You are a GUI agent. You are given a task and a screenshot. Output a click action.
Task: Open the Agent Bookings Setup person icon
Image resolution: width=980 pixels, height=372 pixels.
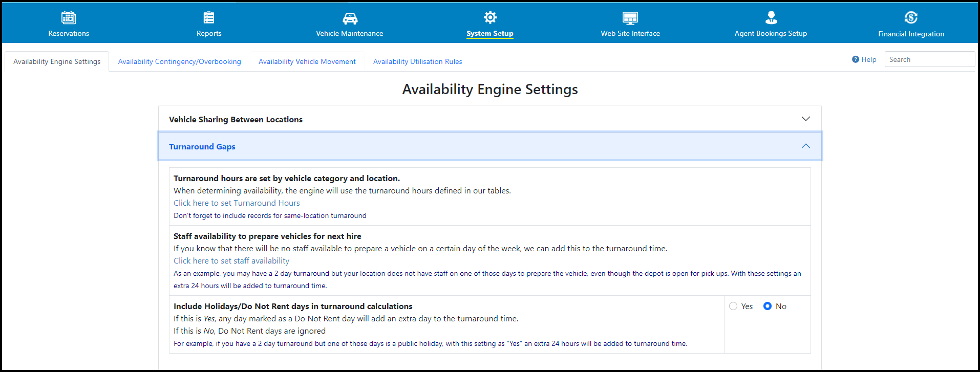tap(771, 18)
